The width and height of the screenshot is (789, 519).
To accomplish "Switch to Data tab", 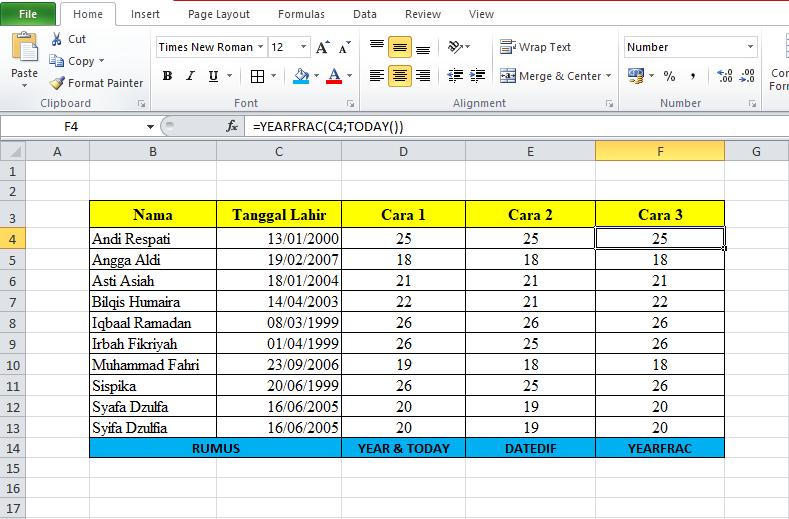I will tap(365, 14).
